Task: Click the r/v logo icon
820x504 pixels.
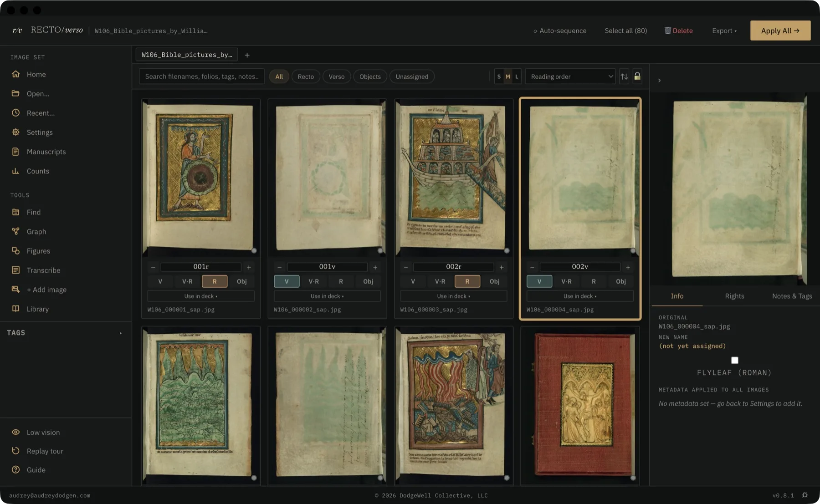Action: coord(17,30)
